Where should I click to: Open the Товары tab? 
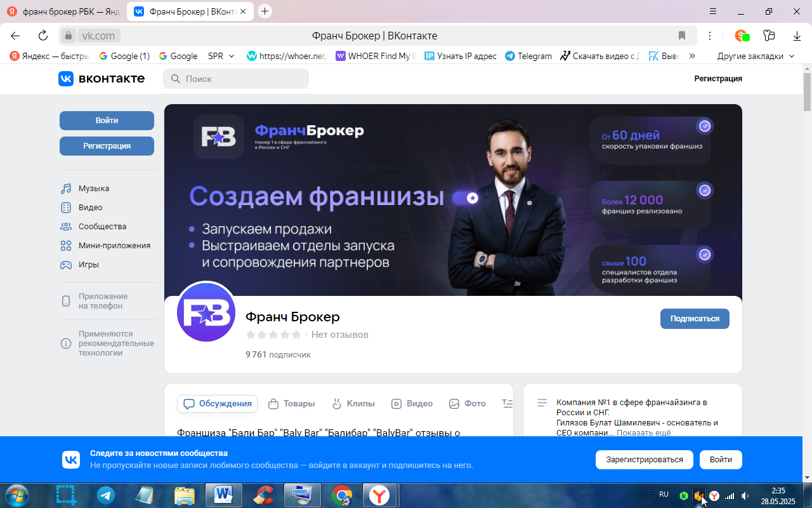(292, 404)
